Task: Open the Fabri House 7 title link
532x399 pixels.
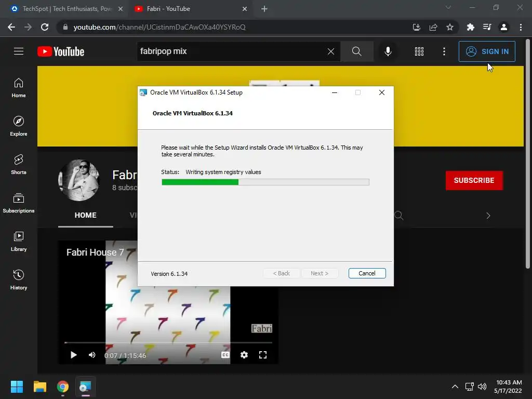Action: tap(95, 252)
